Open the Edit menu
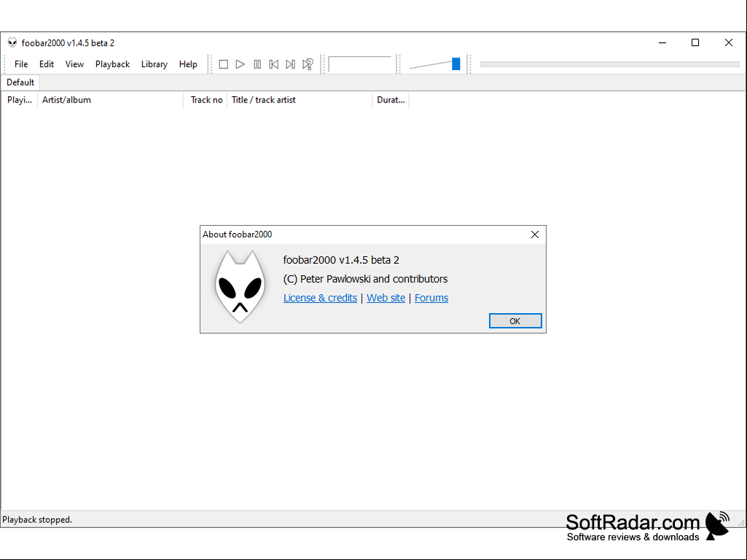Viewport: 747px width, 560px height. click(46, 64)
